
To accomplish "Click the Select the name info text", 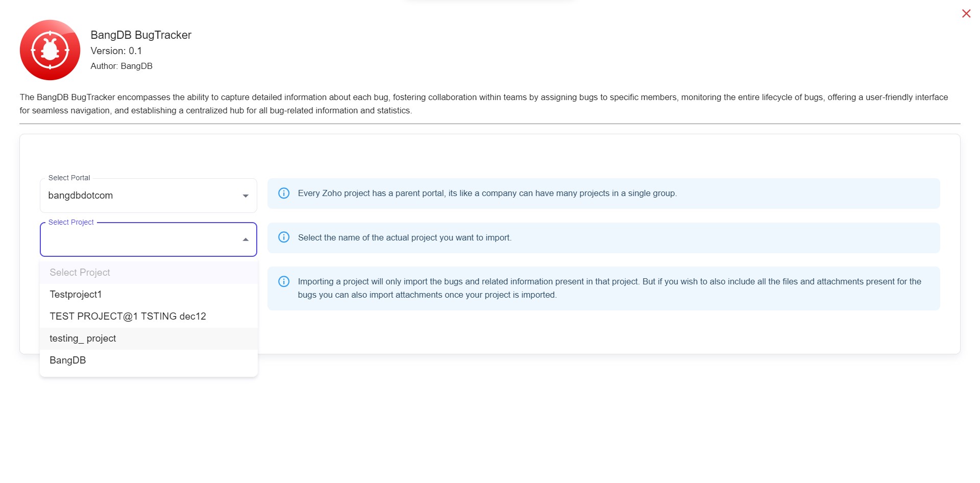I will point(405,237).
